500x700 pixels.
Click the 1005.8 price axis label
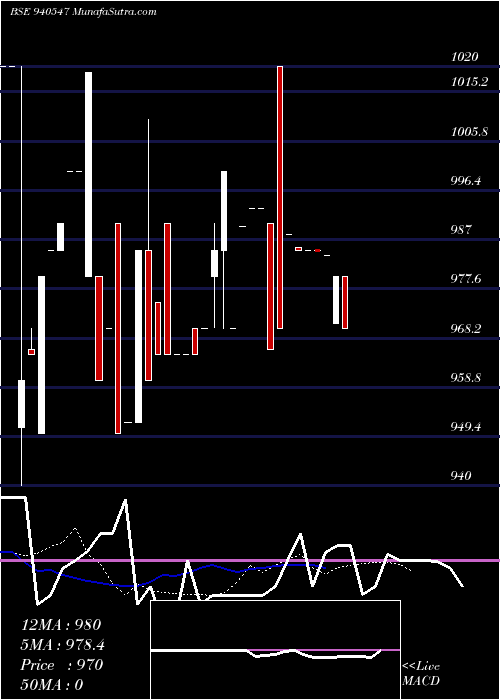469,132
